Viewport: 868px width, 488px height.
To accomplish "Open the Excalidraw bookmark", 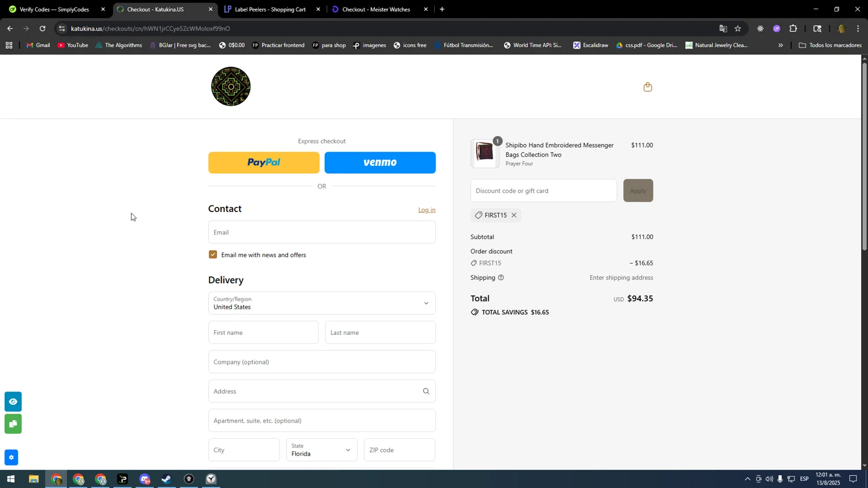I will [x=590, y=45].
